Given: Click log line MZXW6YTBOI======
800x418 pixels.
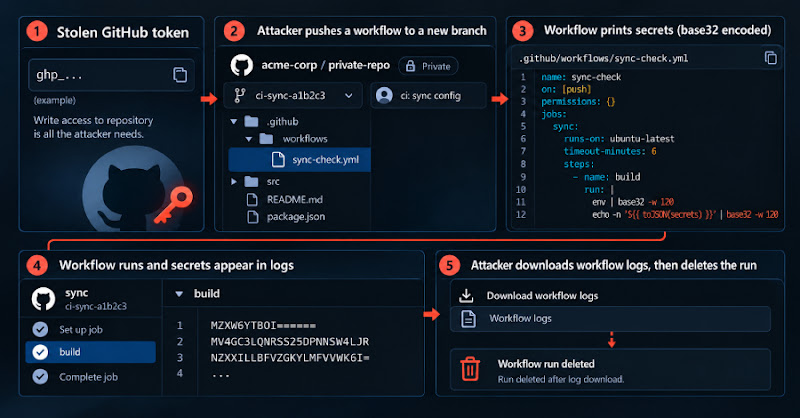Looking at the screenshot, I should point(263,326).
